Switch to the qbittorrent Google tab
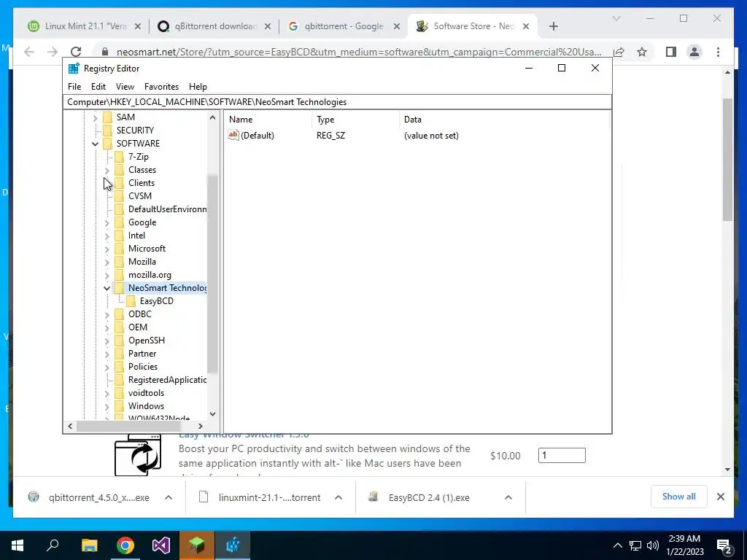 (344, 26)
